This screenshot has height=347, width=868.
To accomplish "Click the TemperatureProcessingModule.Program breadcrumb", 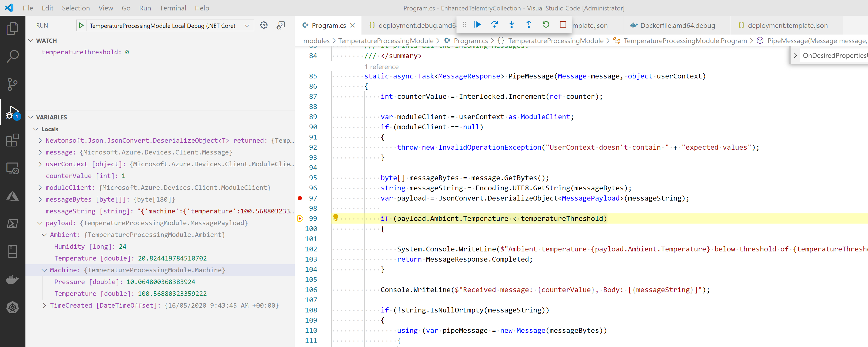I will coord(685,41).
